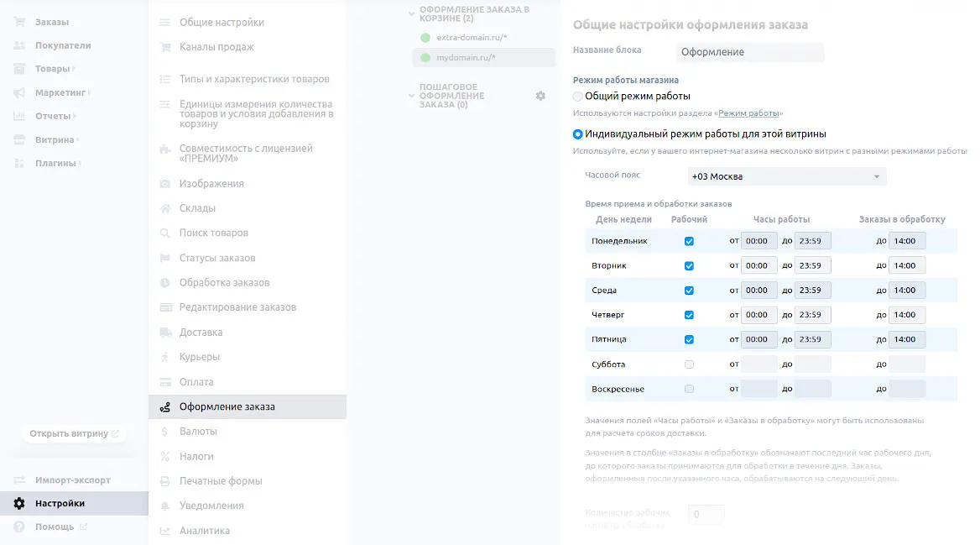Select the extra-domain.ru storefront item
The width and height of the screenshot is (980, 545).
472,38
